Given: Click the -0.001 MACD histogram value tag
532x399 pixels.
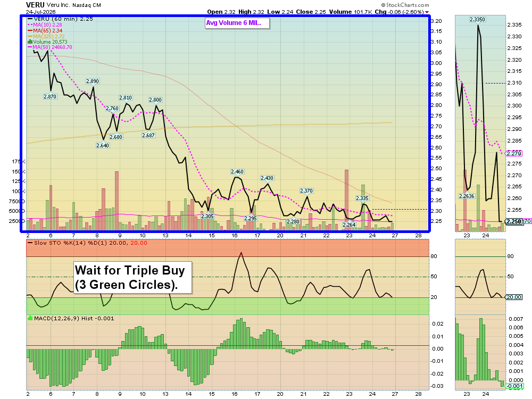Looking at the screenshot, I should 514,386.
